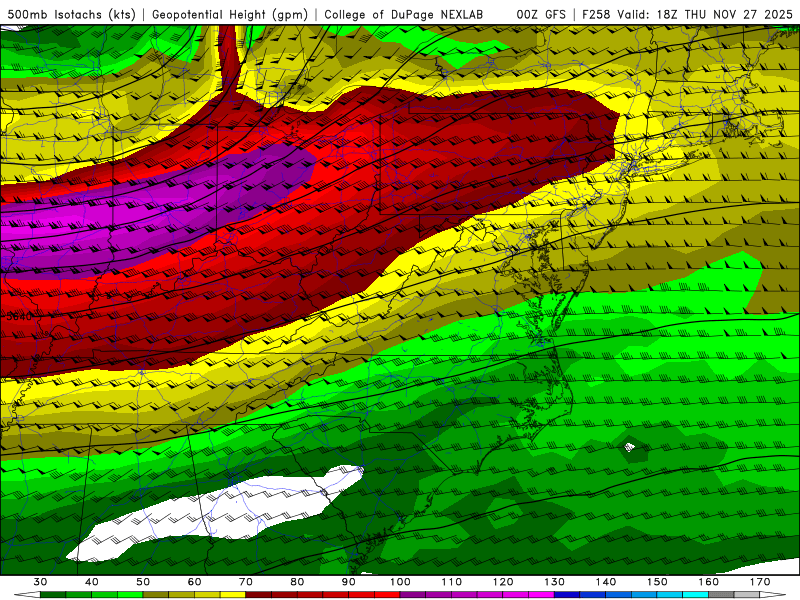Image resolution: width=800 pixels, height=600 pixels.
Task: Click the bright red swatch just below 100
Action: click(387, 595)
